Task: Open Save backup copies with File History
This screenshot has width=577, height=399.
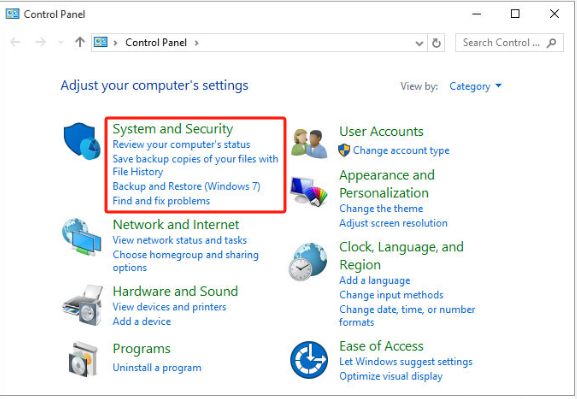Action: pos(195,165)
